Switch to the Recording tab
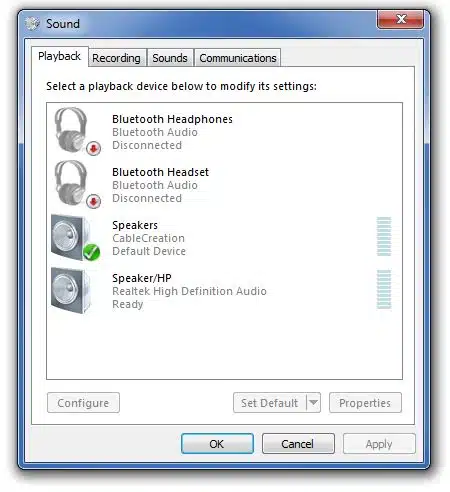Viewport: 450px width, 492px height. click(x=116, y=58)
